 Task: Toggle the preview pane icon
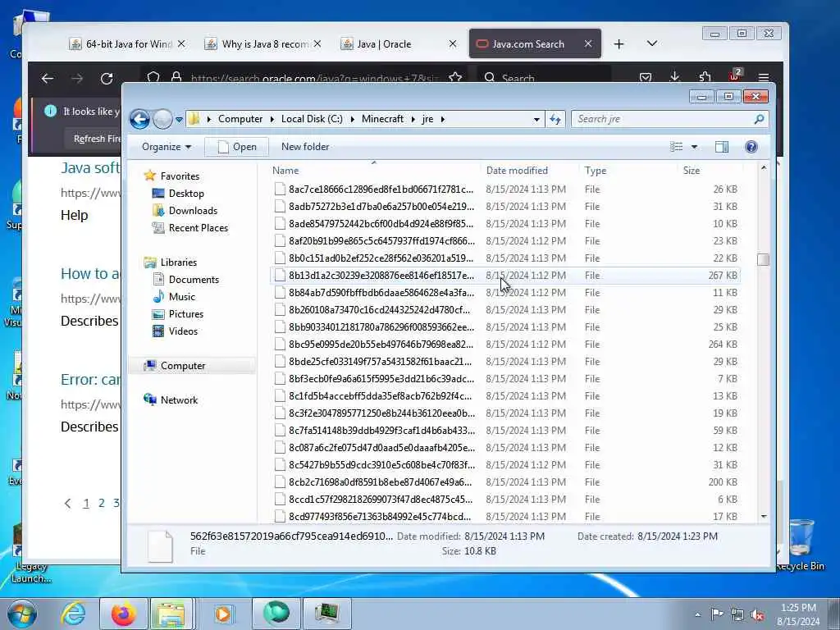coord(722,147)
